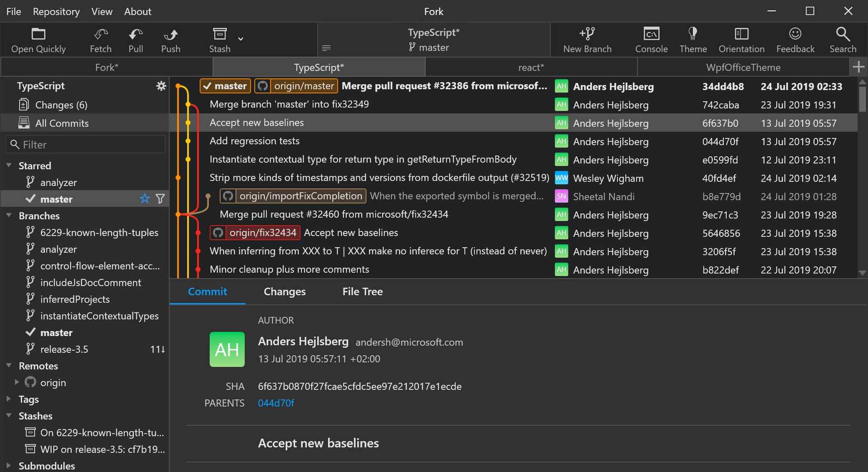Click the large AH author avatar
This screenshot has width=868, height=472.
227,349
